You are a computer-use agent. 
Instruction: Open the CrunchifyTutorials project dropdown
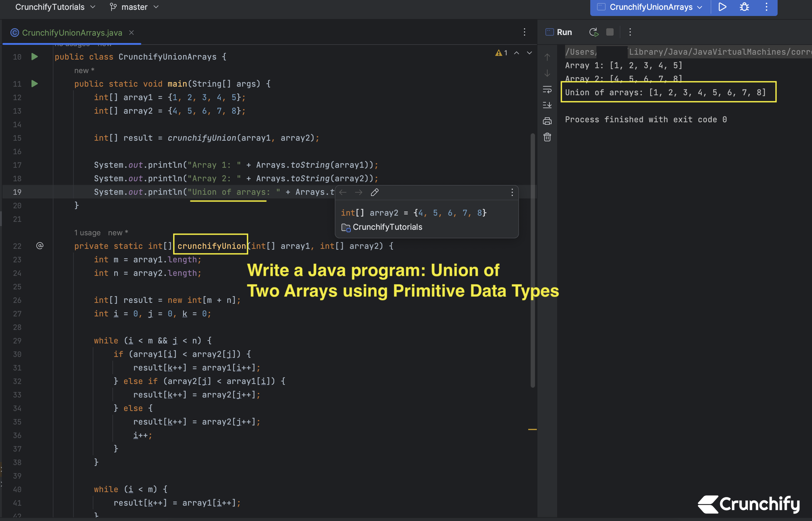pyautogui.click(x=54, y=7)
